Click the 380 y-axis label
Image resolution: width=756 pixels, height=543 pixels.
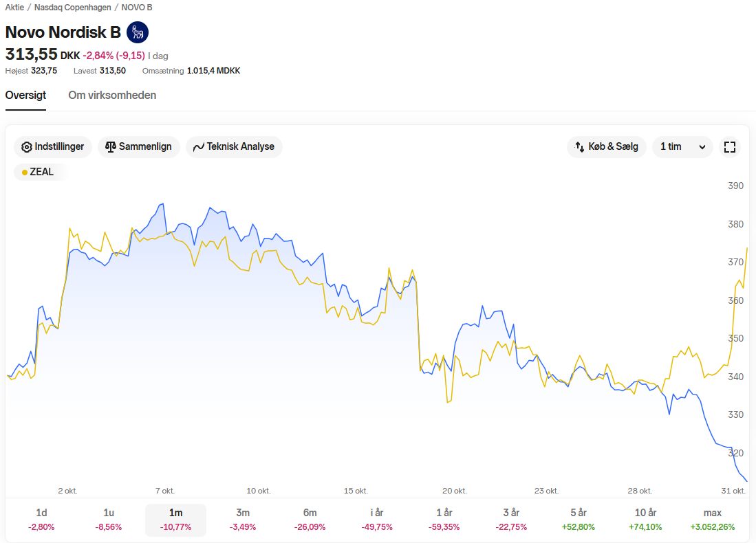(x=736, y=224)
